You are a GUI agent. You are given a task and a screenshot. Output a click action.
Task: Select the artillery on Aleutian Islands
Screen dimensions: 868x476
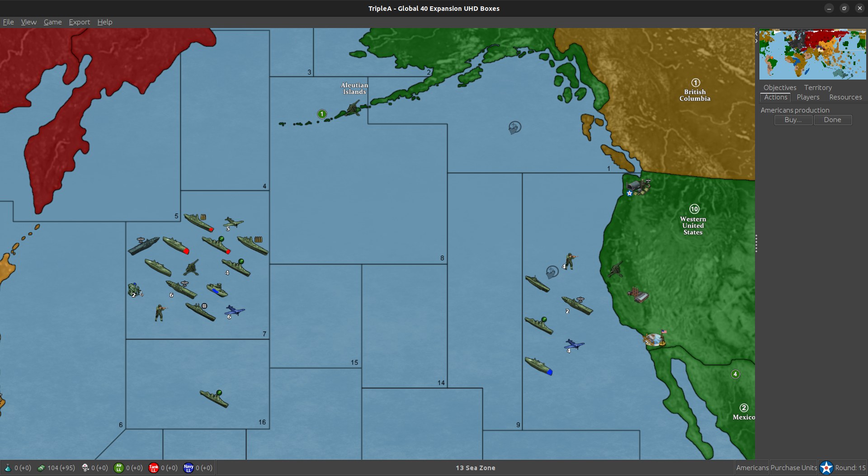point(352,109)
